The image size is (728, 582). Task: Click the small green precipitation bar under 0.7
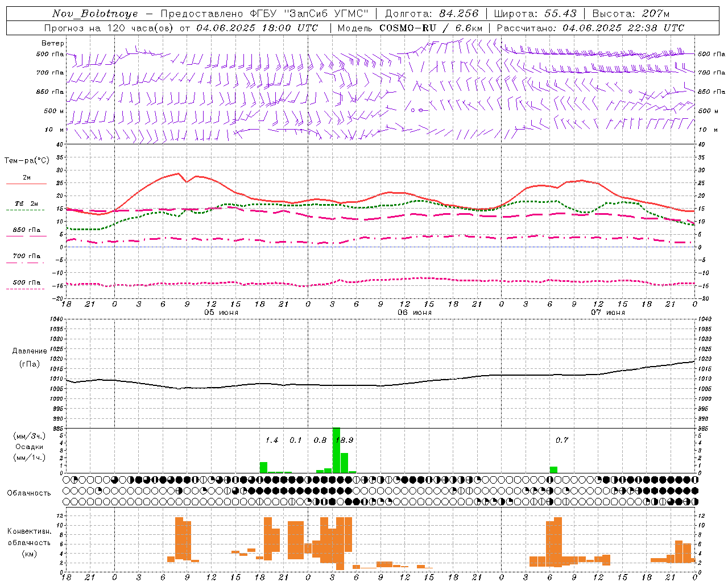click(x=553, y=469)
